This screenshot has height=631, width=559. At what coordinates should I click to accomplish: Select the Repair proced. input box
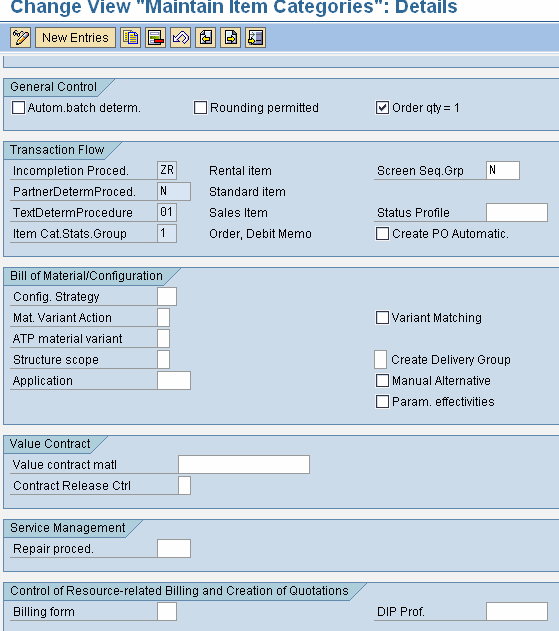174,549
